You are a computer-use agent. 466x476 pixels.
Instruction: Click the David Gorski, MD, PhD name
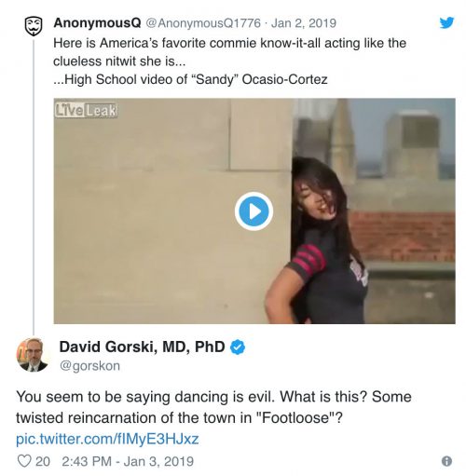pos(142,347)
